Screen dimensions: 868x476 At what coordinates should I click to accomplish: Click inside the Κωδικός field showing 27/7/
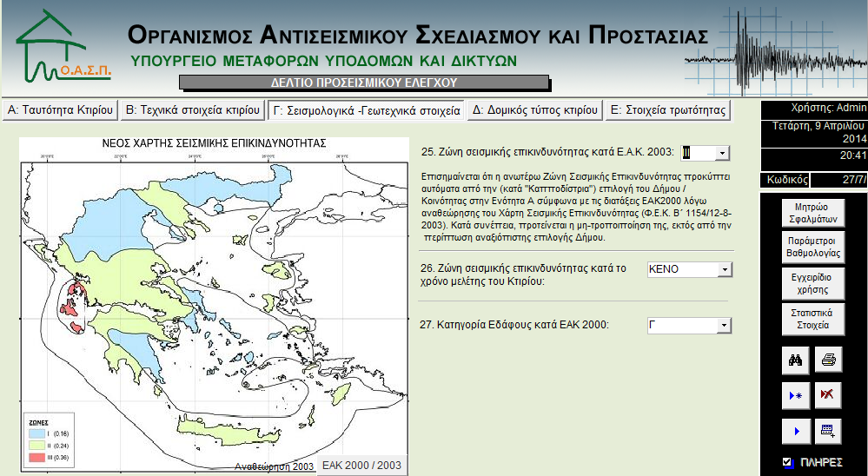[x=838, y=180]
